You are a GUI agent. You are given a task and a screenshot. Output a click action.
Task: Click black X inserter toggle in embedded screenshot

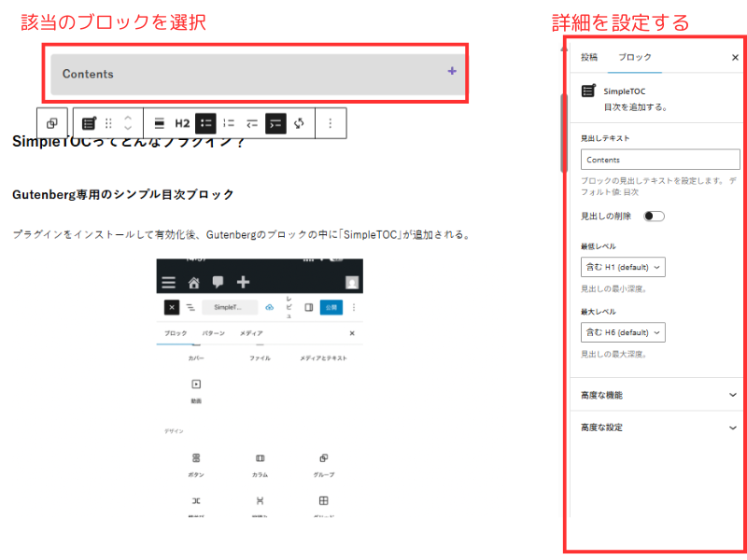(x=172, y=308)
